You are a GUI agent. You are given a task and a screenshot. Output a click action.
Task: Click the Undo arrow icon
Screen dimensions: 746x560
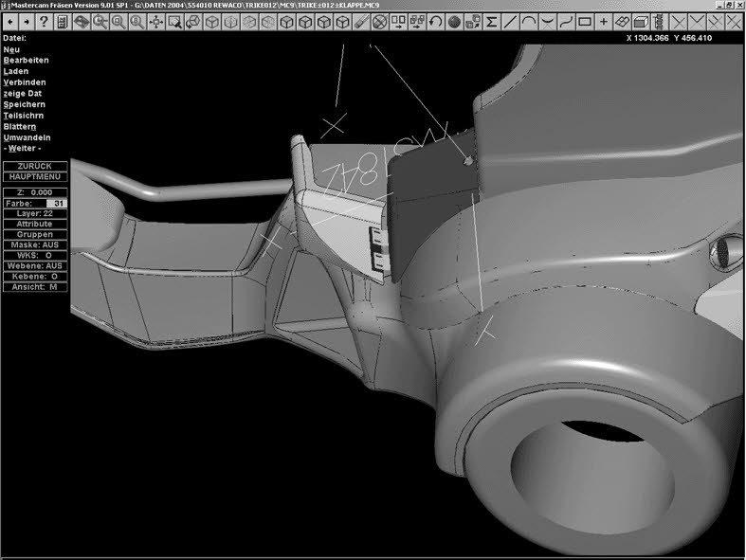tap(435, 21)
